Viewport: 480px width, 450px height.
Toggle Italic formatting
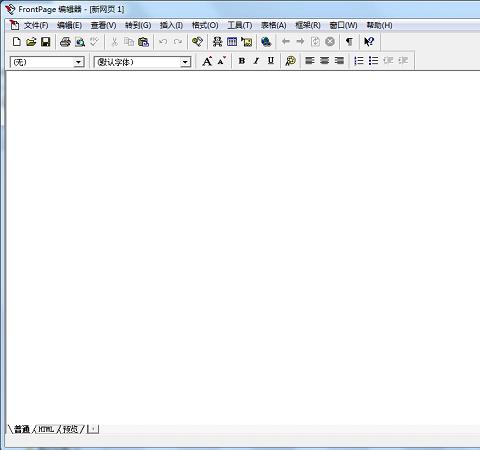click(x=256, y=61)
